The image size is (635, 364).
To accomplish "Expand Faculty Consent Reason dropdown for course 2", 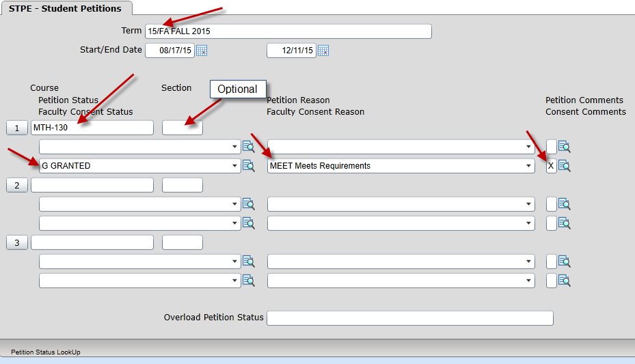I will point(528,223).
